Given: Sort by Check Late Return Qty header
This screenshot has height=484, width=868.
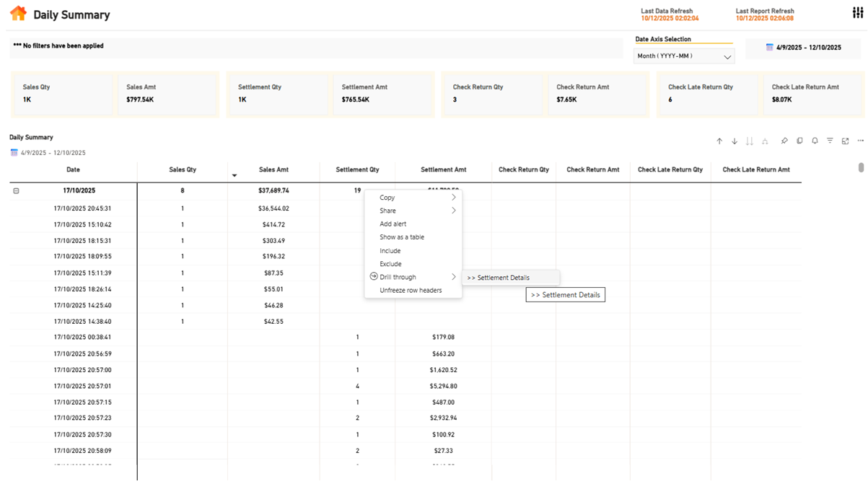Looking at the screenshot, I should coord(670,170).
